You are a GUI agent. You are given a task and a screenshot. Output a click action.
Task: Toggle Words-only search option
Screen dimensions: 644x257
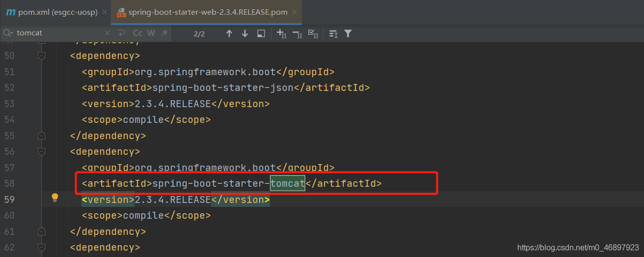[x=151, y=33]
